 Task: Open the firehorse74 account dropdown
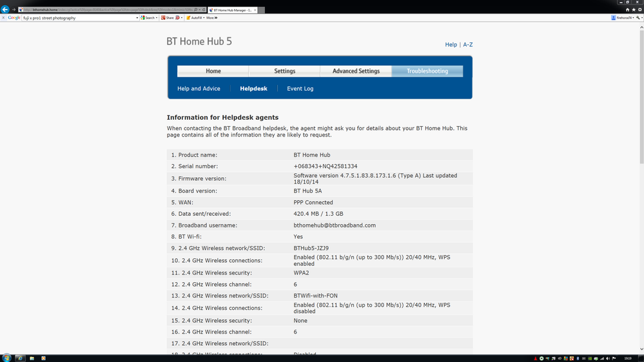coord(622,17)
